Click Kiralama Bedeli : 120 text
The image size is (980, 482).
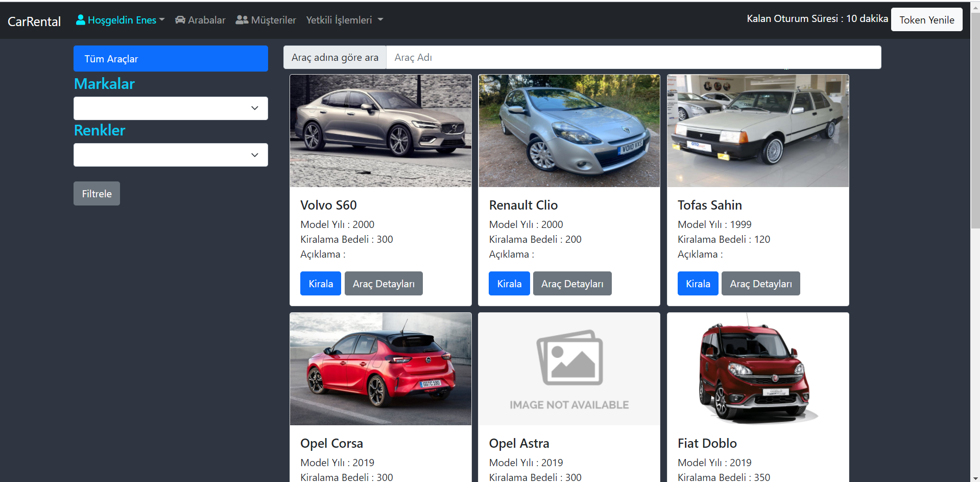click(x=724, y=239)
